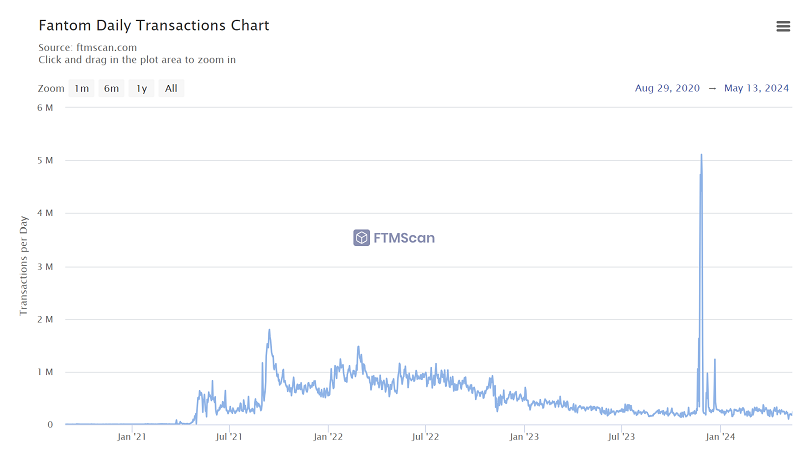Click the FTMScan cube logo icon

(x=361, y=238)
